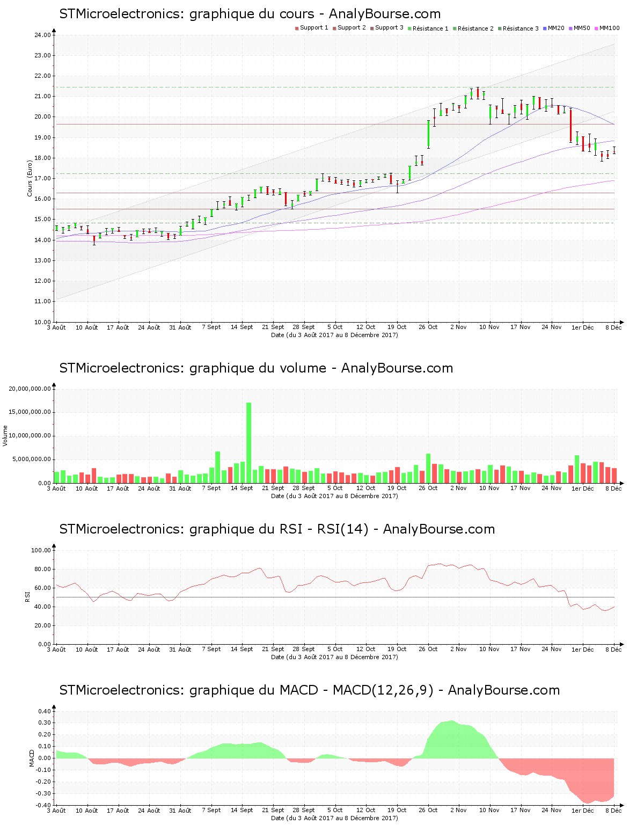Click the 'Cours (Euro)' axis title
644x832 pixels.
[x=30, y=178]
